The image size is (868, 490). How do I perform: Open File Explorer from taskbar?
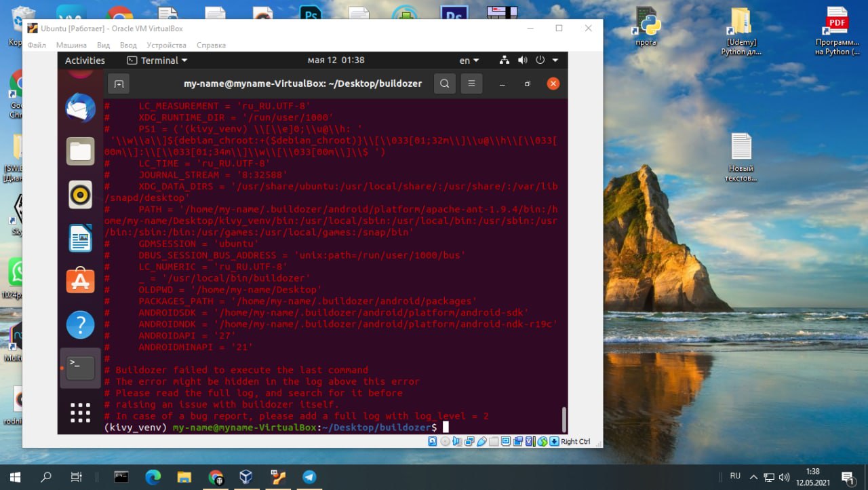click(184, 477)
